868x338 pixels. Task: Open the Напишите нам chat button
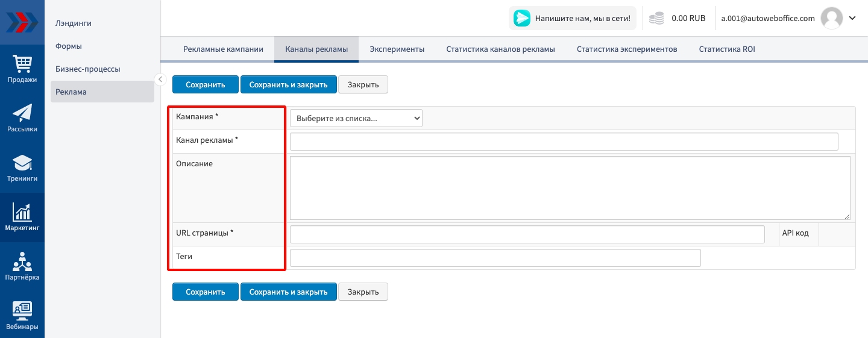click(x=572, y=19)
